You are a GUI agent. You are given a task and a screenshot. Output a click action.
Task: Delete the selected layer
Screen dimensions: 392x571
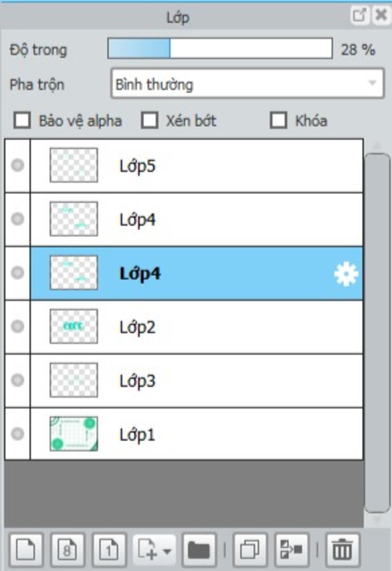coord(342,550)
